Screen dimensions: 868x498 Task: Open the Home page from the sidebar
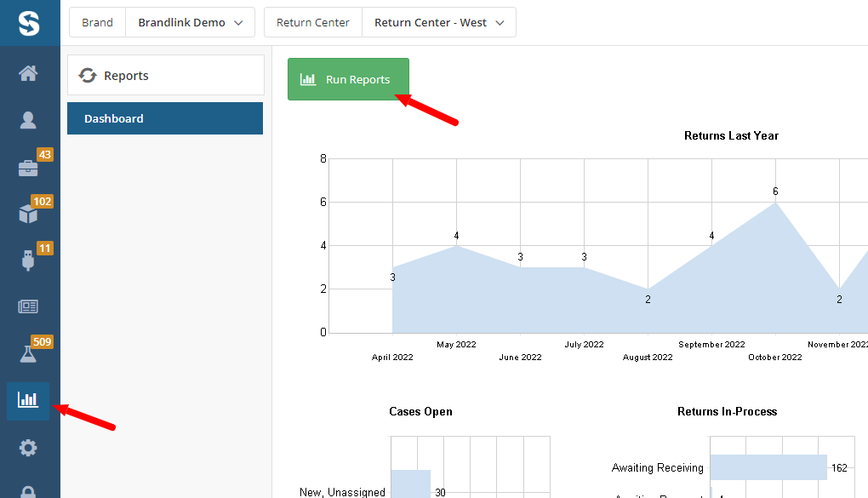point(28,72)
